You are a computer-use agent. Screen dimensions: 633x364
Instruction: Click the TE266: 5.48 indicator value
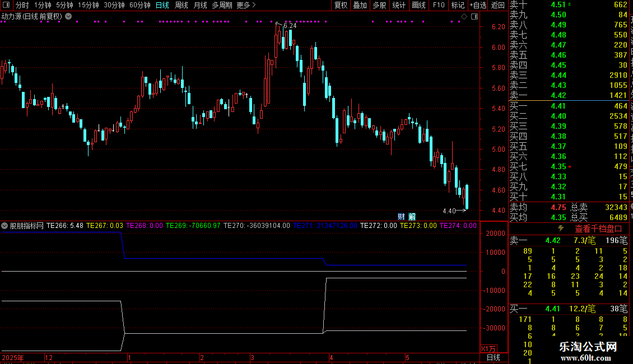tap(65, 226)
